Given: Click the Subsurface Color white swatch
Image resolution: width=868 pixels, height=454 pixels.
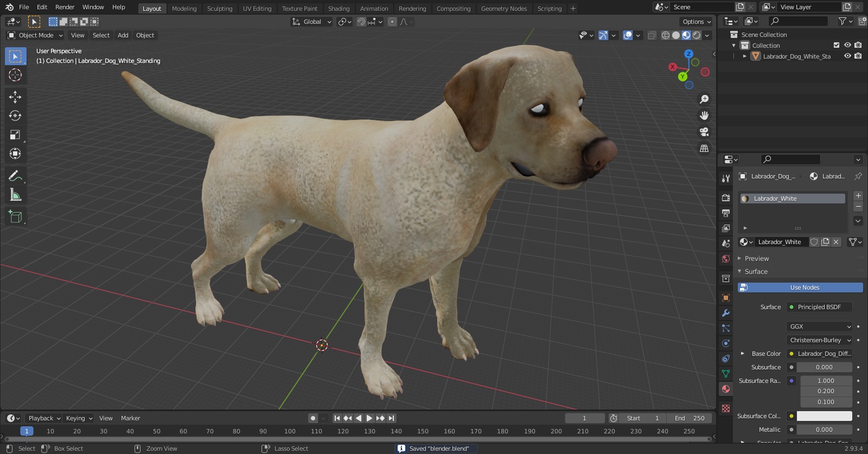Looking at the screenshot, I should coord(824,416).
